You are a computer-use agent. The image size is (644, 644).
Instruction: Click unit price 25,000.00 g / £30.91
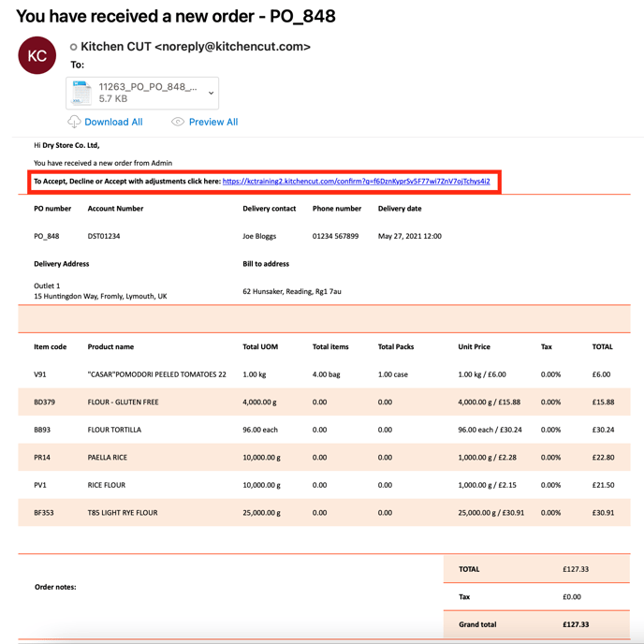pos(491,513)
